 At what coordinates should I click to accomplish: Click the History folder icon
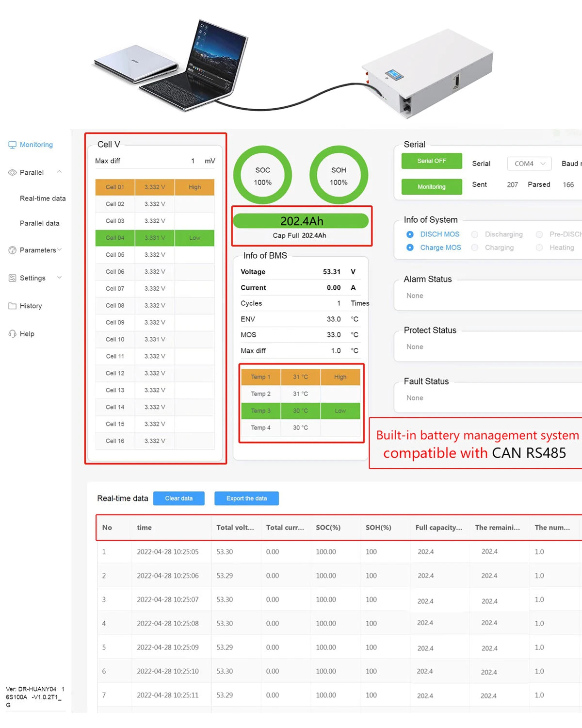(12, 306)
